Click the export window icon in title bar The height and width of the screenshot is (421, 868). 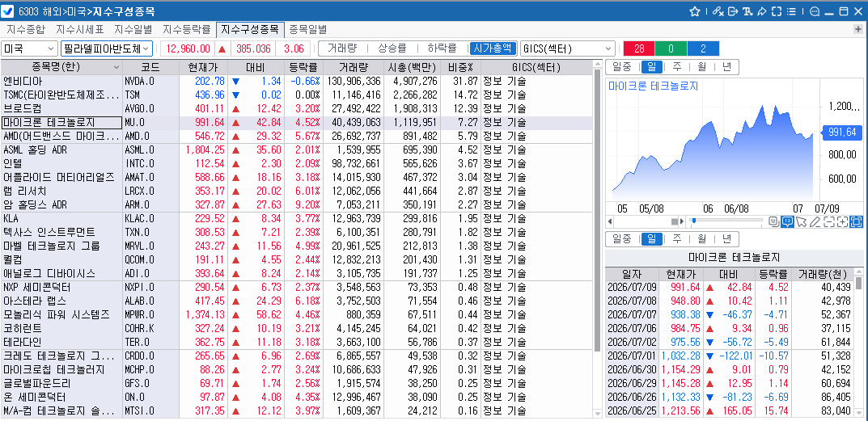click(733, 11)
